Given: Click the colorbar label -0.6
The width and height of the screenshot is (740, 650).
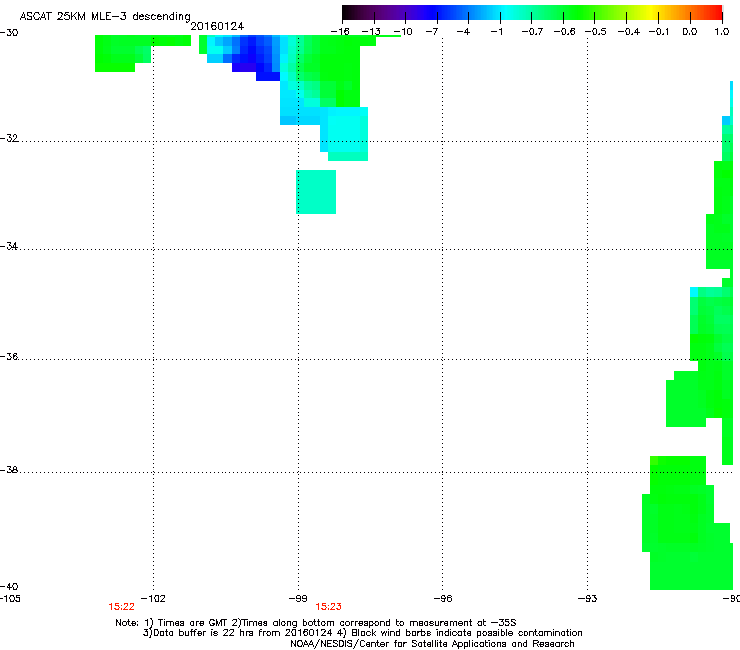Looking at the screenshot, I should (x=564, y=32).
